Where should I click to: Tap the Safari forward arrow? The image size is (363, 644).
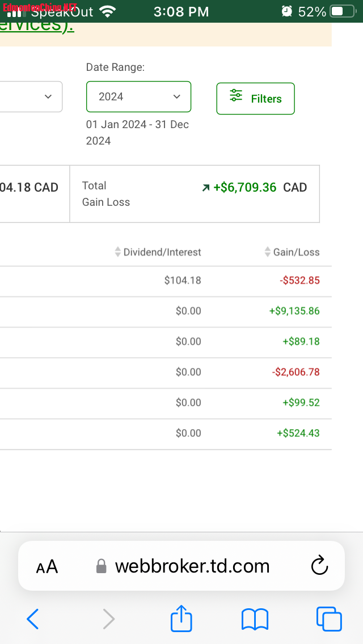click(x=108, y=618)
